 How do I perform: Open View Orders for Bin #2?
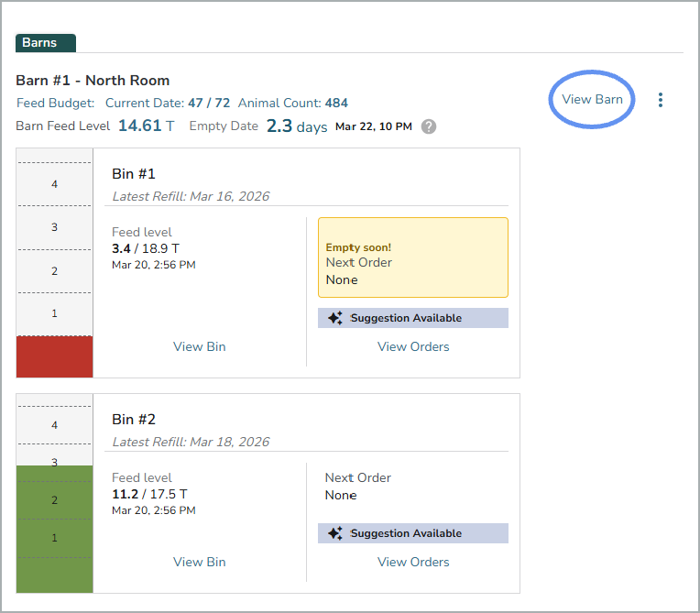coord(413,562)
